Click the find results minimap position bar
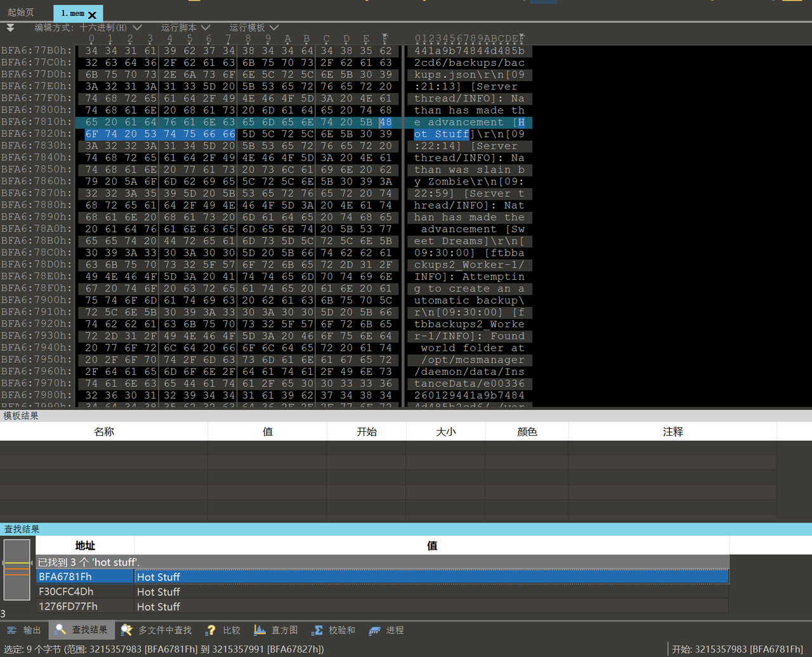812x657 pixels. (x=16, y=569)
